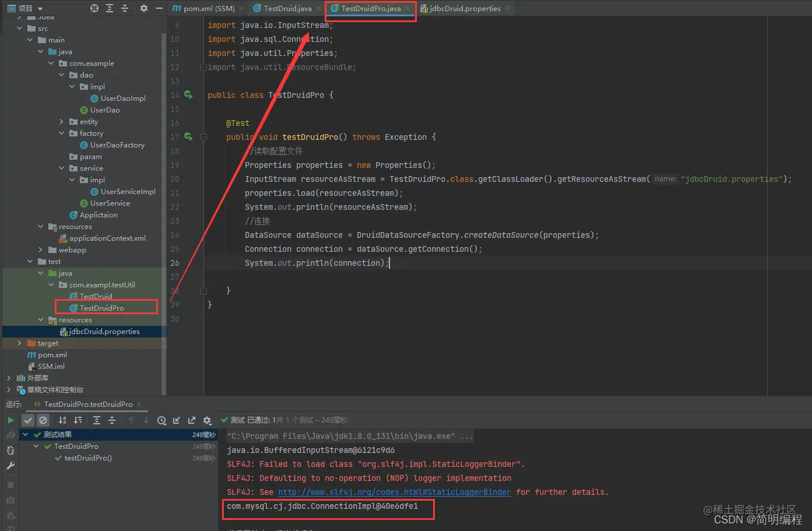
Task: Click collapse all icon in Project panel header
Action: pyautogui.click(x=125, y=8)
